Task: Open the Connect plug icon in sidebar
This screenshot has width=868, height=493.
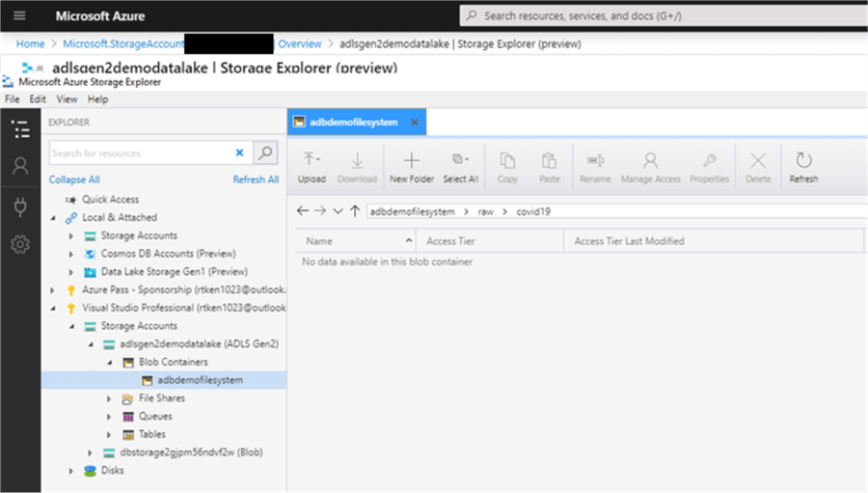Action: [x=20, y=206]
